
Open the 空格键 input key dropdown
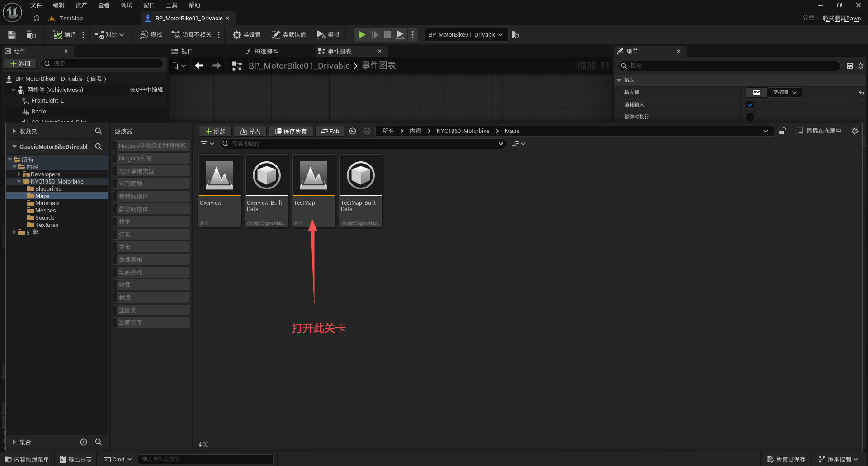click(785, 93)
